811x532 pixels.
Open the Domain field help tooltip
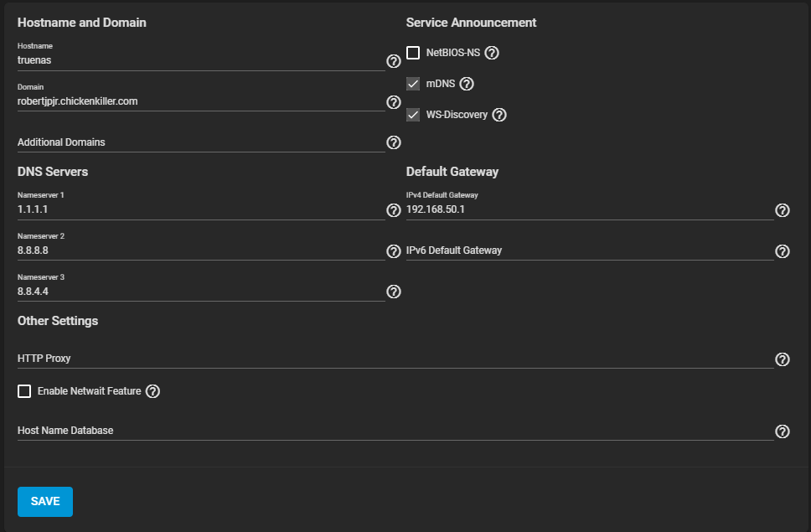(394, 102)
